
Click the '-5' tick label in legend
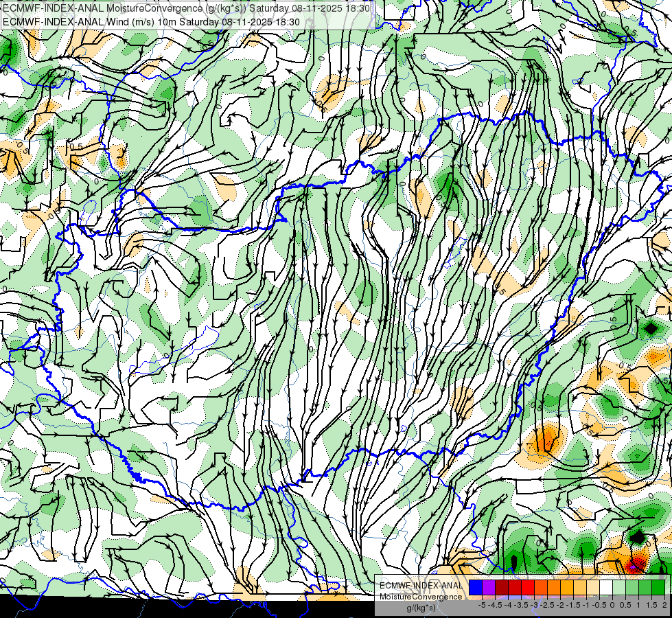coord(482,605)
